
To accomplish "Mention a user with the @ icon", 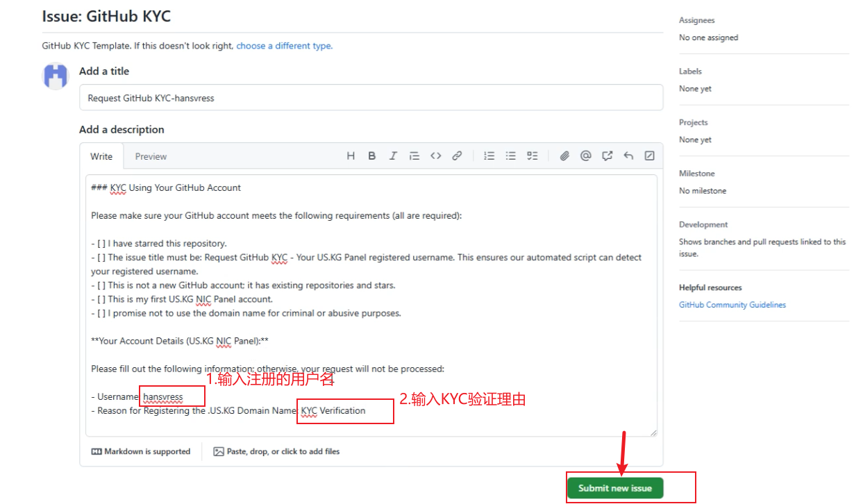I will (x=585, y=156).
